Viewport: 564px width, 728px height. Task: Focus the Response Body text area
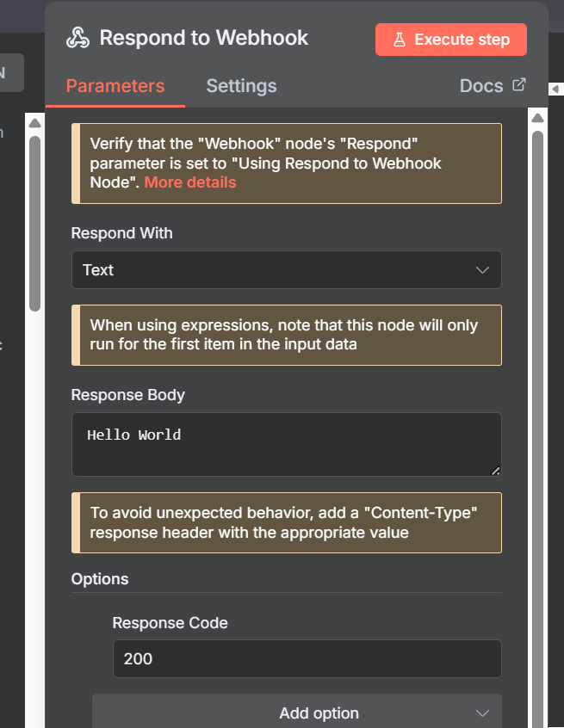[x=286, y=444]
